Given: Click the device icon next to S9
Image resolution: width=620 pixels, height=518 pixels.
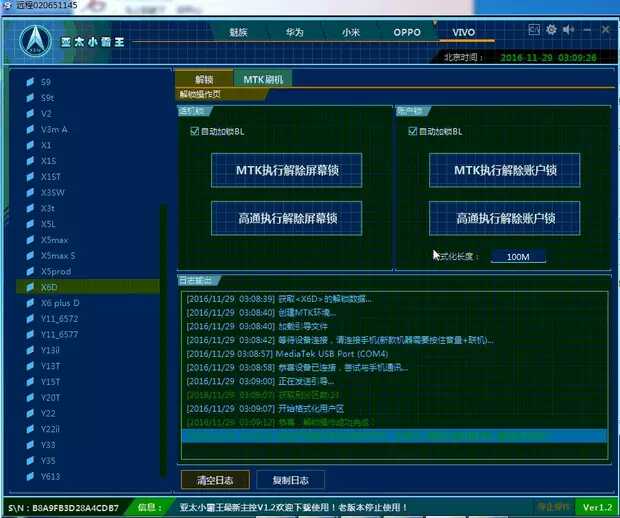Looking at the screenshot, I should coord(30,81).
